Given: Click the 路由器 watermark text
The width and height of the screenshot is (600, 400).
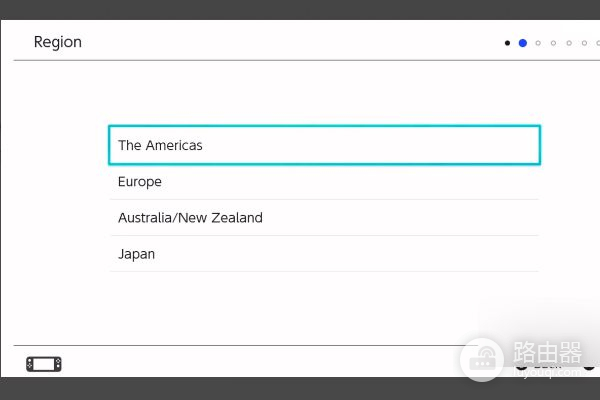Looking at the screenshot, I should pyautogui.click(x=546, y=352).
